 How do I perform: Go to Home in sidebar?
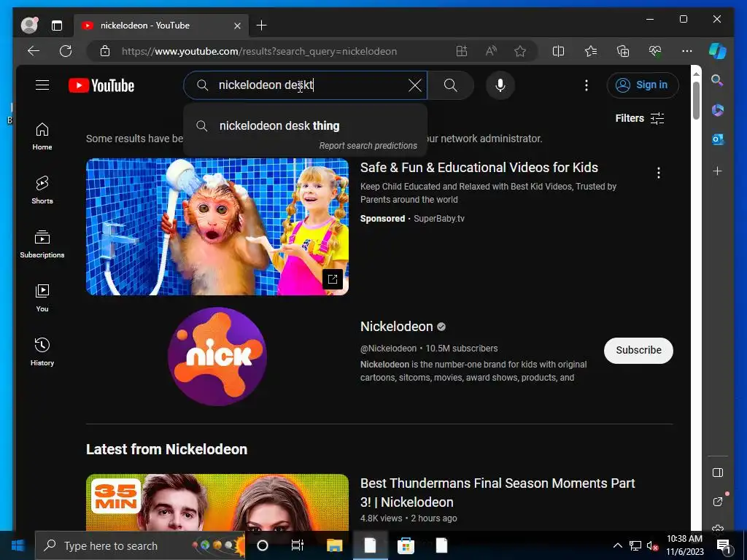pos(42,136)
